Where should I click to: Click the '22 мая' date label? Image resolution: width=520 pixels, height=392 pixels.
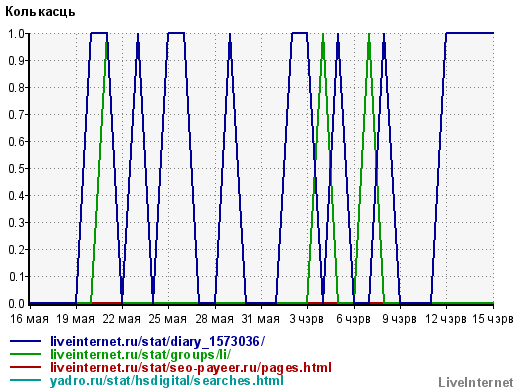point(121,319)
